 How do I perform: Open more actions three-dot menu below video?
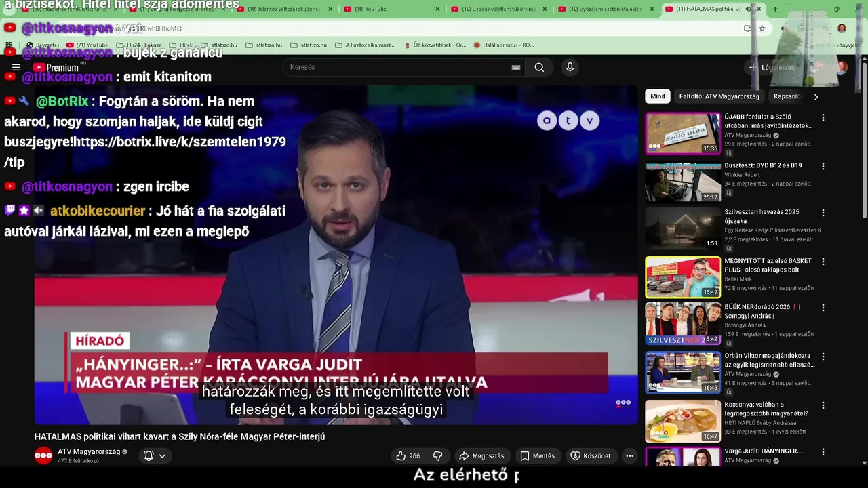[629, 456]
